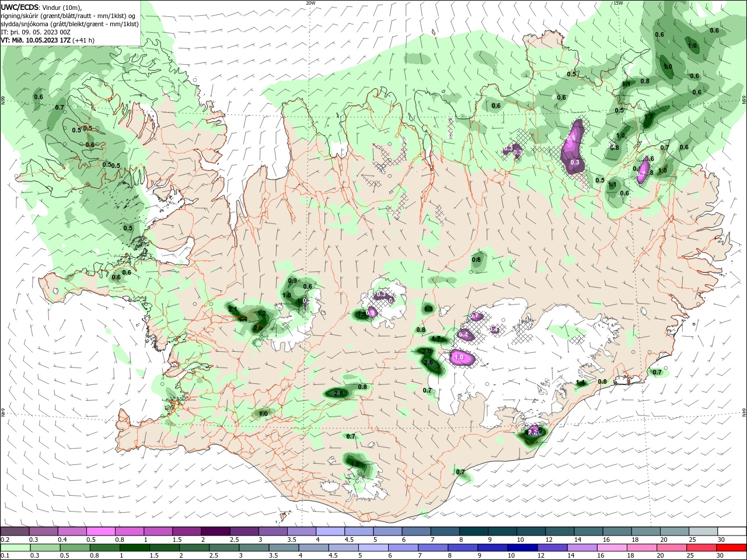Click the 'VT: Mið. 10.05.2023 17Z (+41 h)' line
747x560 pixels.
pyautogui.click(x=47, y=40)
